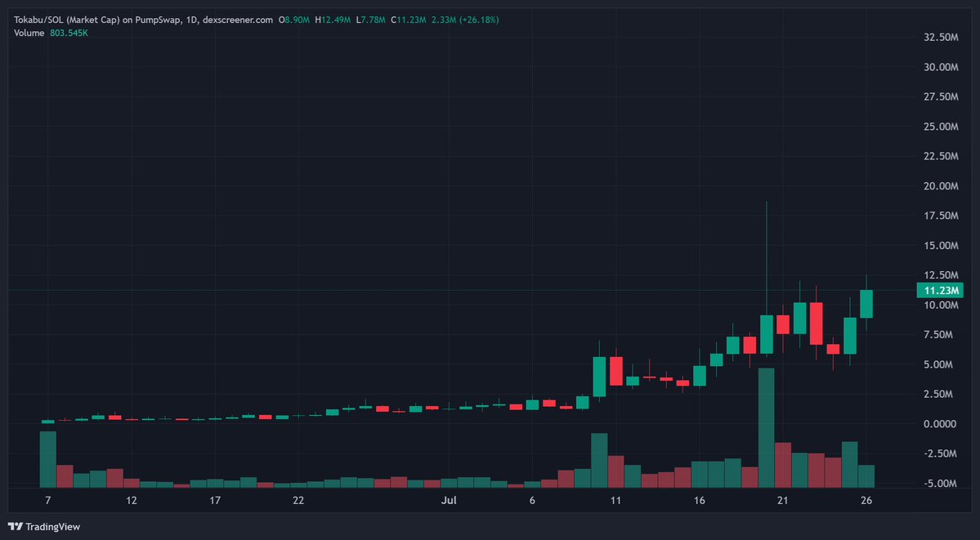The height and width of the screenshot is (540, 980).
Task: Click the 12.50M price axis label
Action: pos(941,275)
